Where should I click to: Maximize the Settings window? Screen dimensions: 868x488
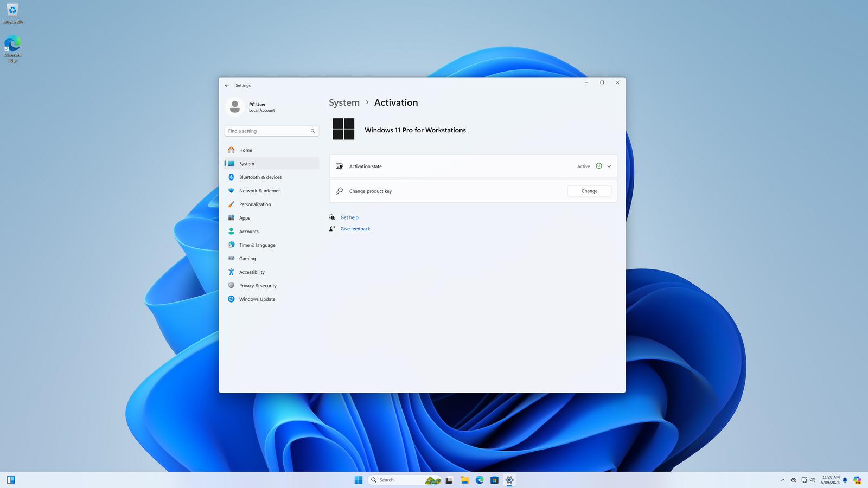(602, 82)
